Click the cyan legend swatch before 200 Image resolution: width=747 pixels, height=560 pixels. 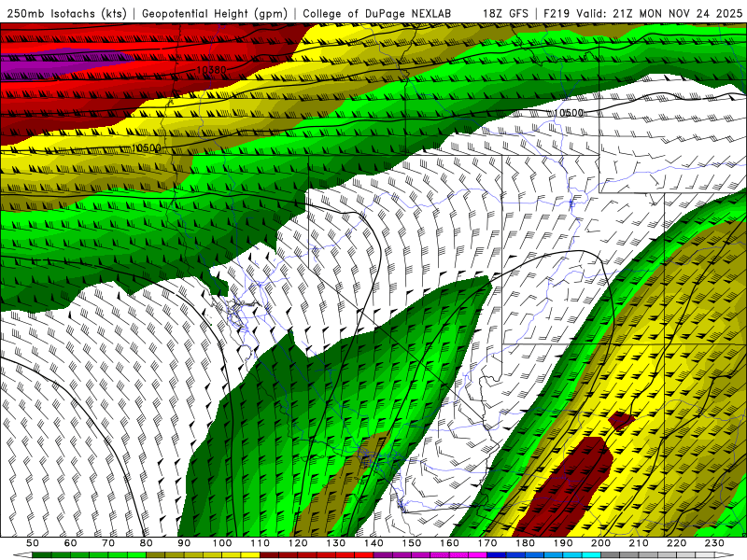(591, 554)
